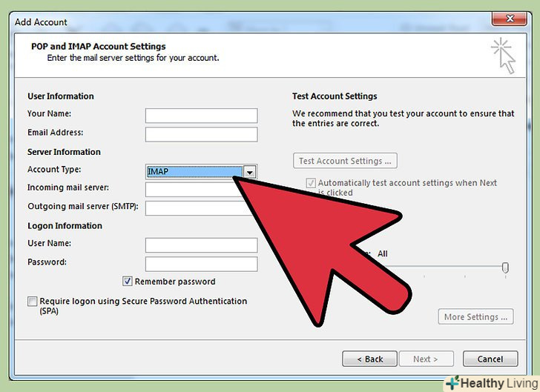Click the User Information label
The width and height of the screenshot is (540, 392).
[61, 96]
